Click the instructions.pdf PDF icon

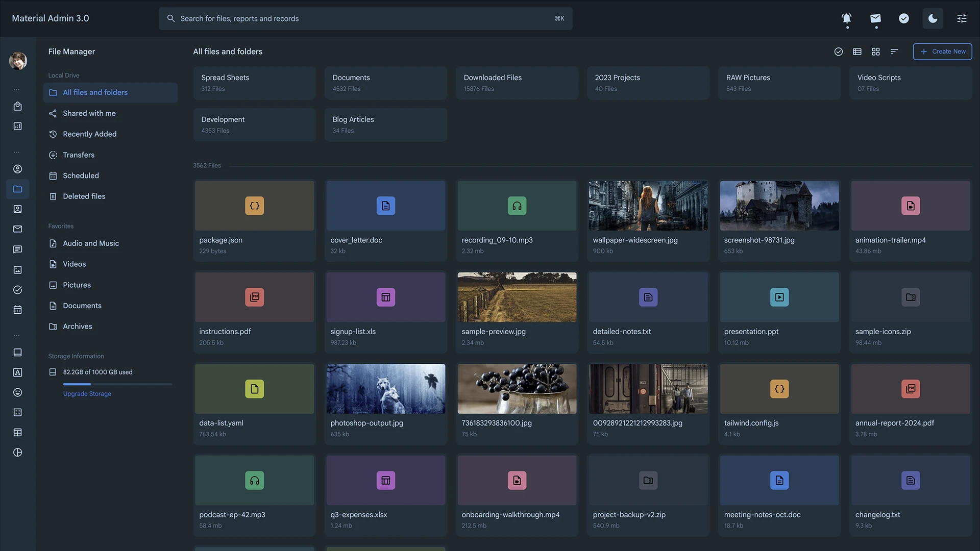coord(254,297)
